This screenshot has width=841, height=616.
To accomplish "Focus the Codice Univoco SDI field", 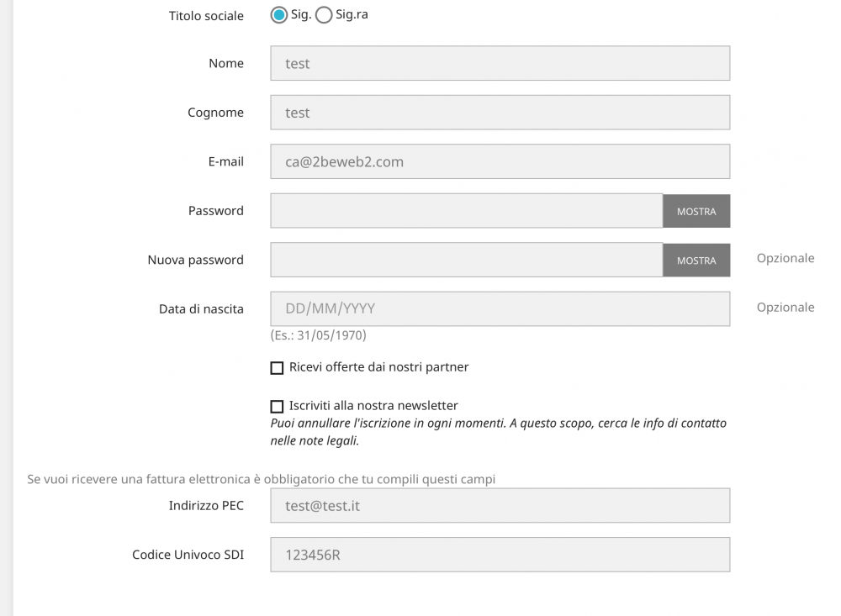I will pos(500,555).
